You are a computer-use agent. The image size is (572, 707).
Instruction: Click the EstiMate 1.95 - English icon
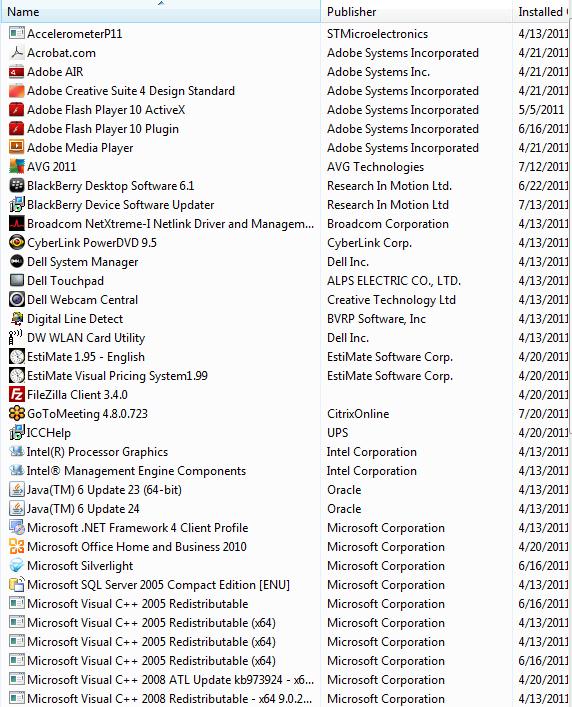(x=17, y=356)
